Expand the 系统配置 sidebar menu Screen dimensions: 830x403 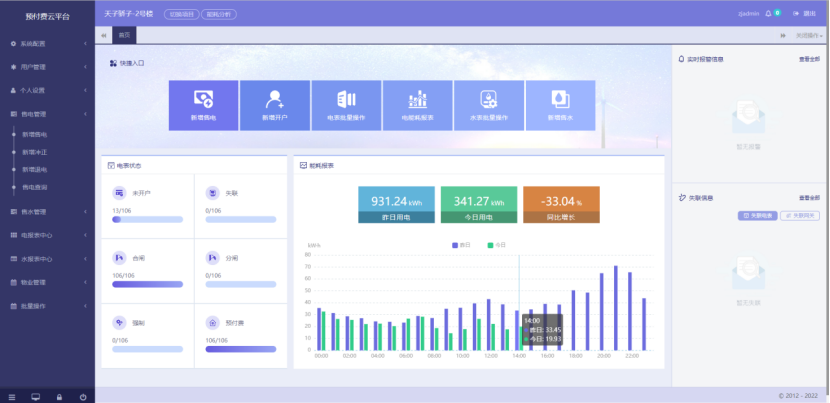(47, 44)
